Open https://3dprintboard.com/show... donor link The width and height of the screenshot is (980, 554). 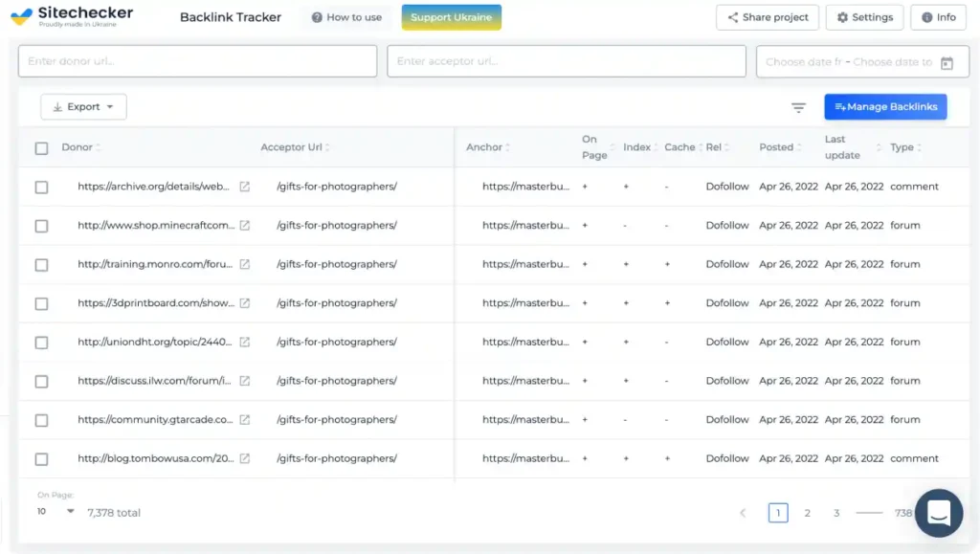[x=156, y=303]
